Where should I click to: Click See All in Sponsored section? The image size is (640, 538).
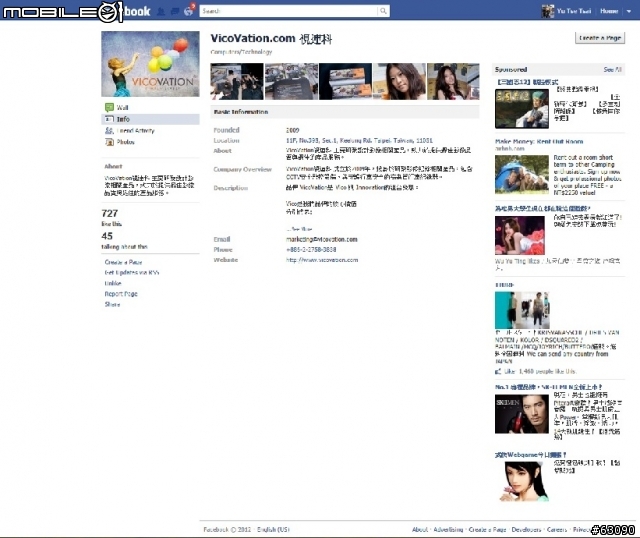click(x=612, y=70)
